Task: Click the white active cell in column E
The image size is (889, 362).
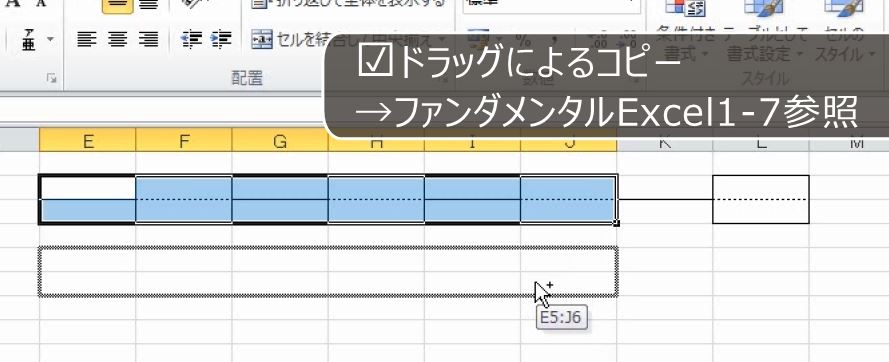Action: pyautogui.click(x=88, y=188)
